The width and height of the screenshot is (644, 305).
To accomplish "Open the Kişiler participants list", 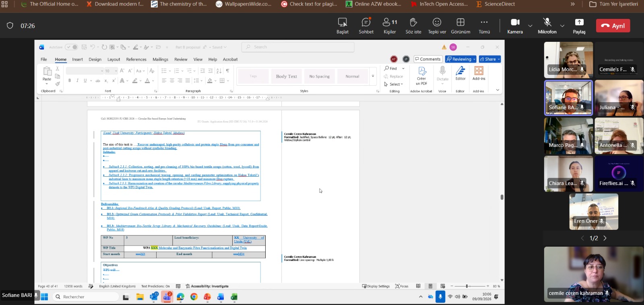I will (x=390, y=26).
